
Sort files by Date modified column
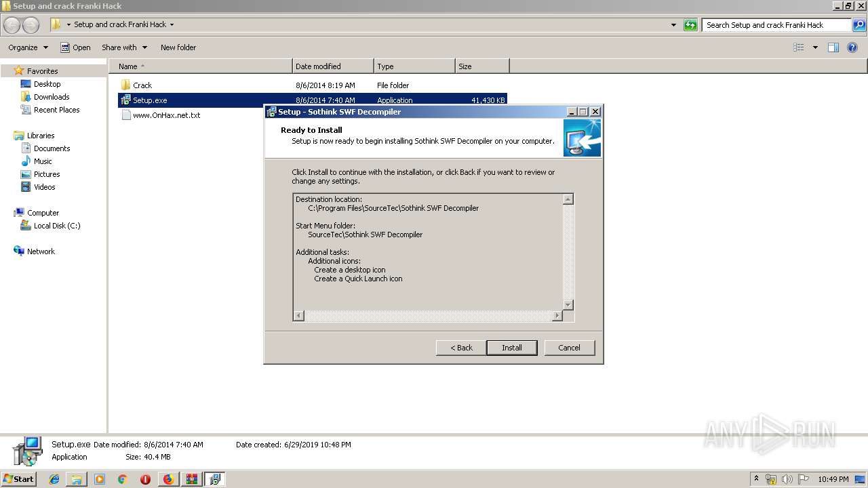(x=333, y=66)
